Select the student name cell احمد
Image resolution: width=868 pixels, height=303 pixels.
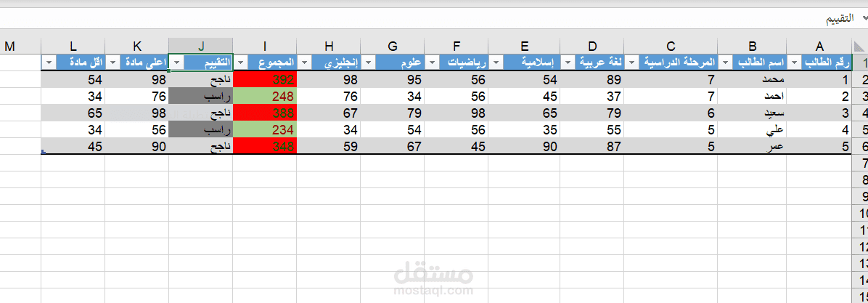click(753, 97)
